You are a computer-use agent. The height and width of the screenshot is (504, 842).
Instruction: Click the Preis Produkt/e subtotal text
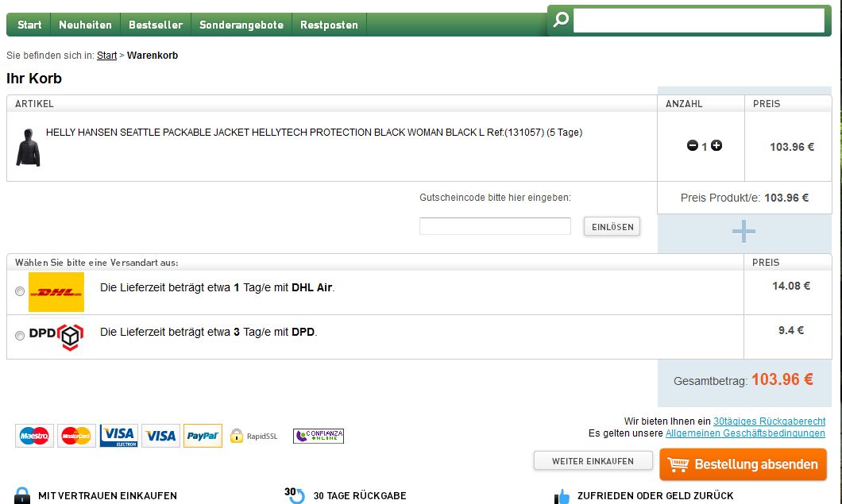pos(745,198)
